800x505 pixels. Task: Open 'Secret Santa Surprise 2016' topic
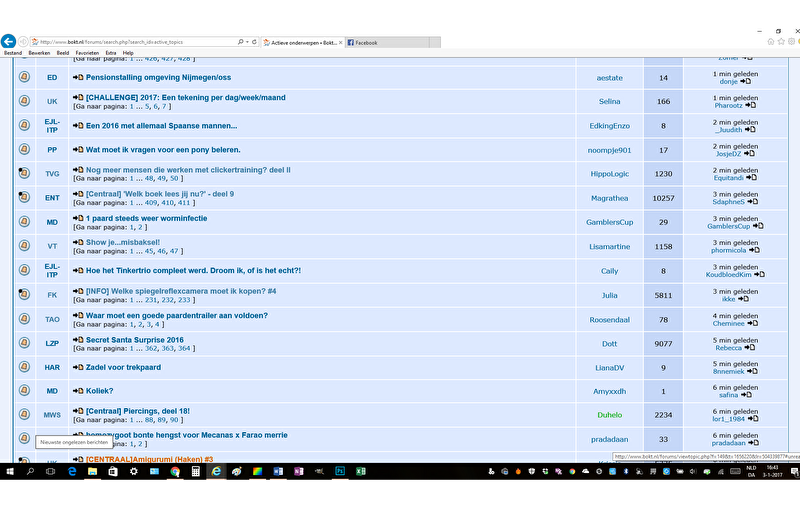coord(134,339)
